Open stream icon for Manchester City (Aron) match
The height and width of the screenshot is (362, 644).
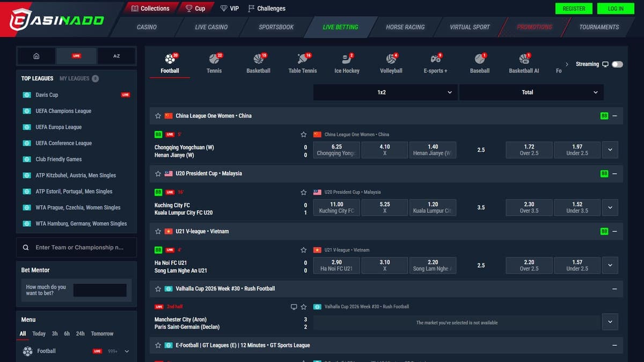(x=294, y=307)
